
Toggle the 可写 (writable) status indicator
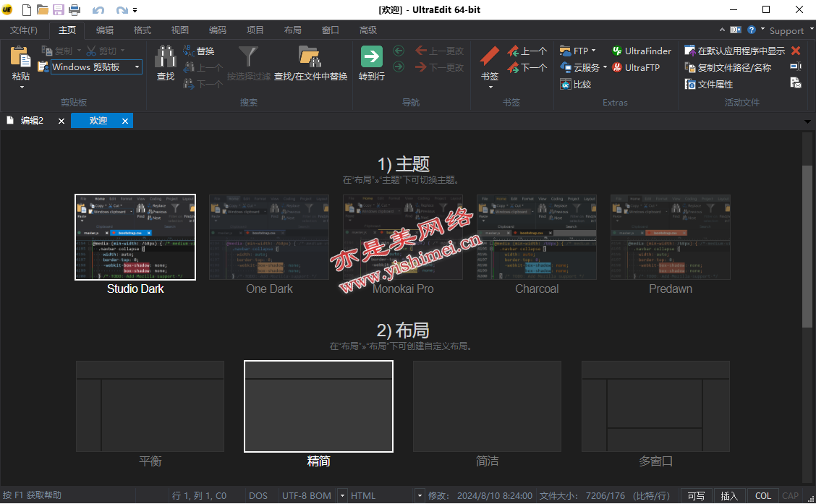click(697, 495)
